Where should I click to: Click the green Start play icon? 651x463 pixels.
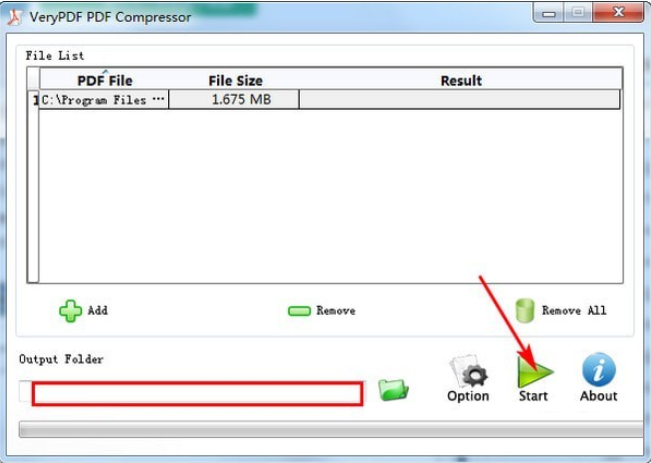[x=535, y=371]
